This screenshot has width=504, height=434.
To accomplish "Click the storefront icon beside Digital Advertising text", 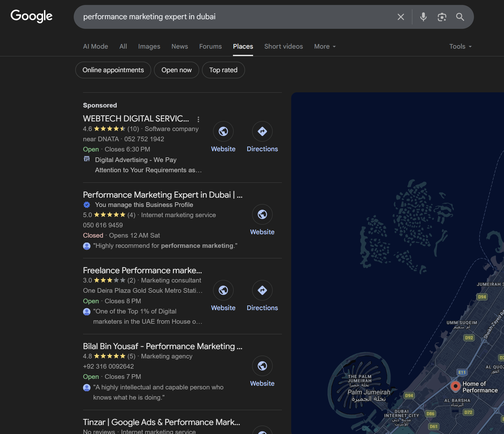I will point(87,159).
